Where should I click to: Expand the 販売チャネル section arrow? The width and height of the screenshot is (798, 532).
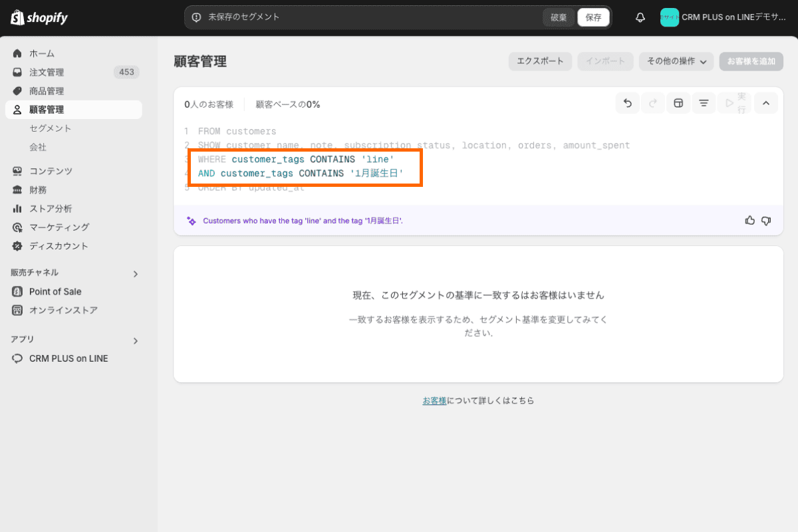point(136,273)
